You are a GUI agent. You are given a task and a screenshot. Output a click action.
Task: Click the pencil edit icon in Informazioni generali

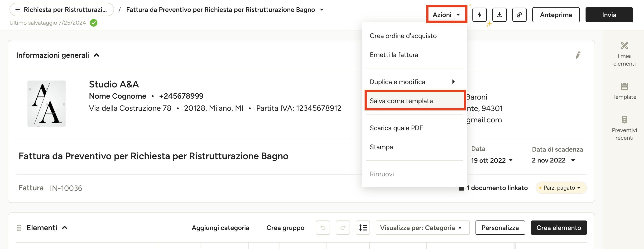pos(578,55)
